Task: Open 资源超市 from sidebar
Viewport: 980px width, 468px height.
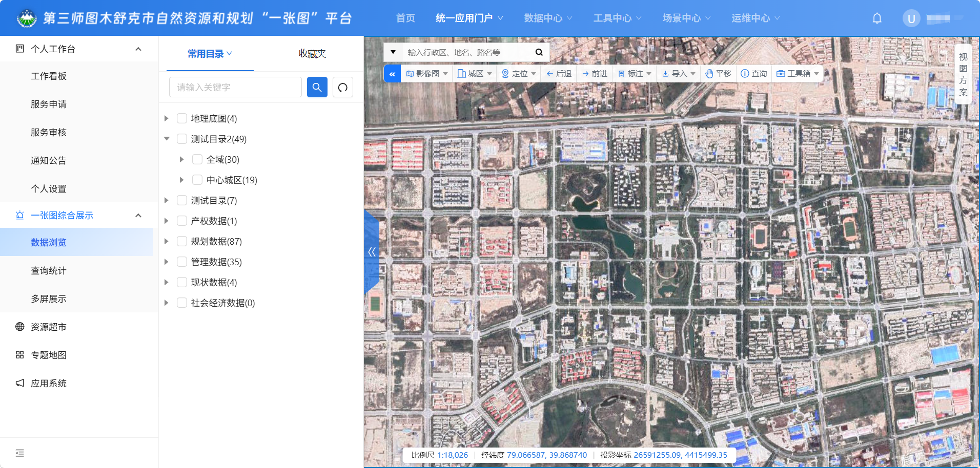Action: coord(49,327)
